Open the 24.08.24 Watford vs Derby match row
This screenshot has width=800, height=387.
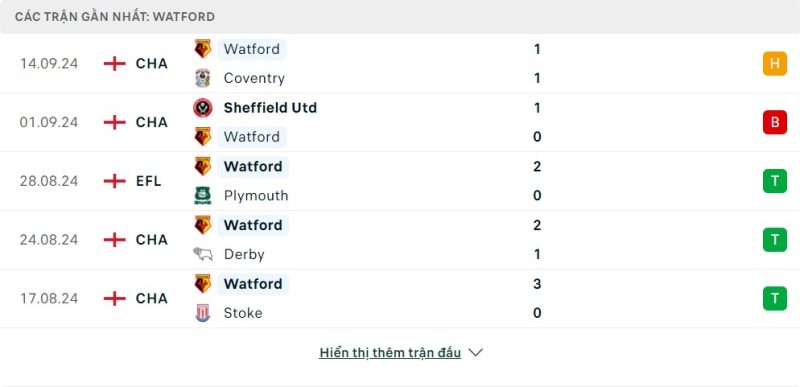click(x=400, y=240)
